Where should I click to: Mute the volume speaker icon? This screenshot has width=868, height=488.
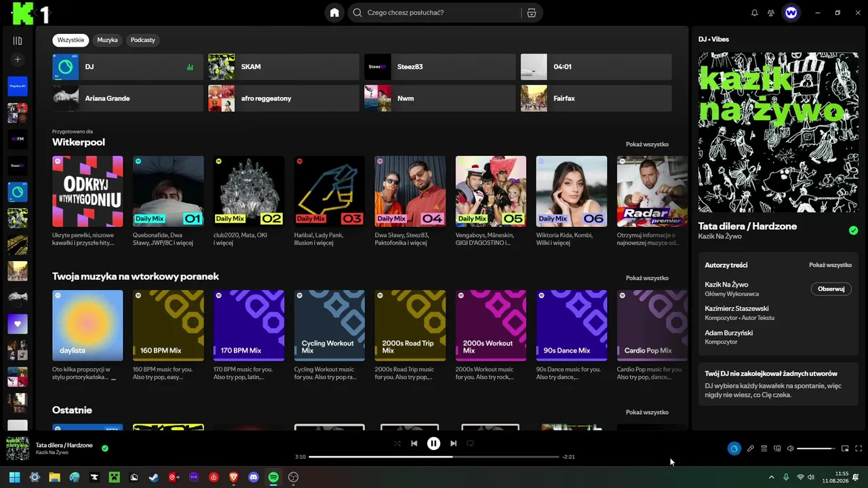point(790,448)
